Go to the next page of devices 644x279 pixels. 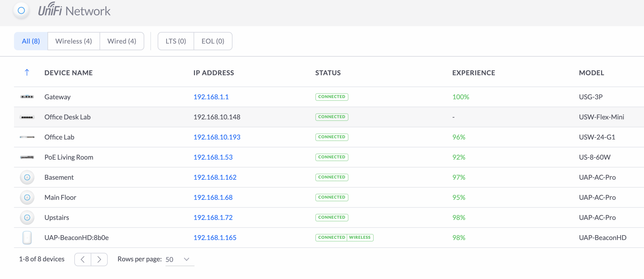[99, 260]
